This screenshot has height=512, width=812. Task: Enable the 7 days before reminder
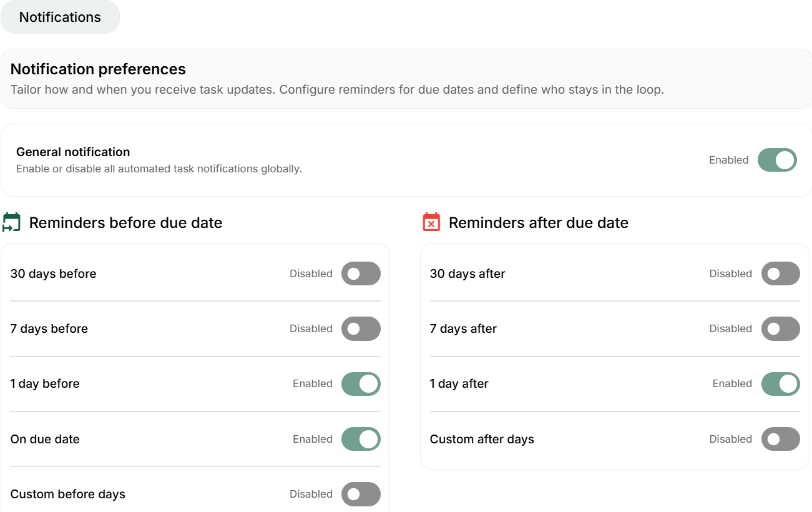tap(361, 328)
